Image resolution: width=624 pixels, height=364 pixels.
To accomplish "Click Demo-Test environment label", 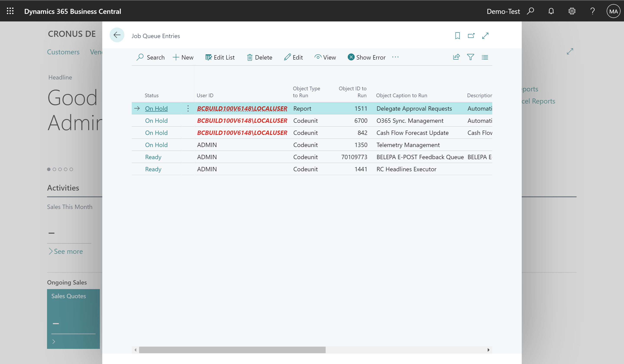I will coord(503,11).
